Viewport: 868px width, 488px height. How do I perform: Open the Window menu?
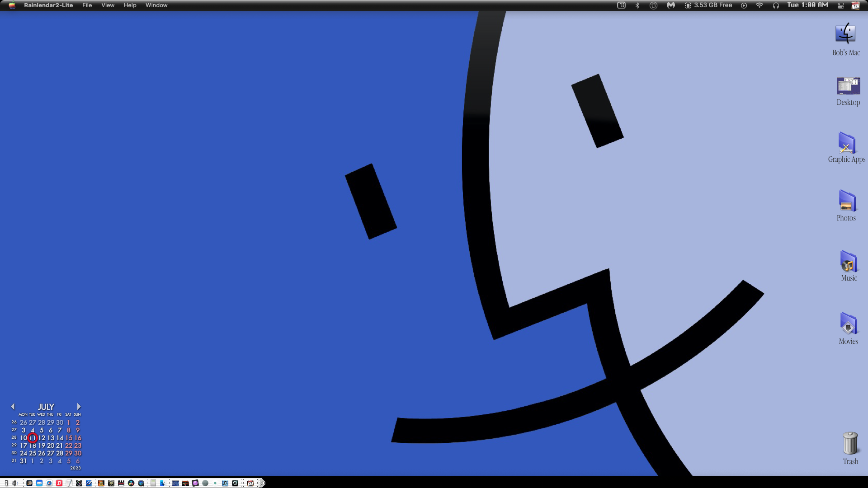[x=156, y=5]
